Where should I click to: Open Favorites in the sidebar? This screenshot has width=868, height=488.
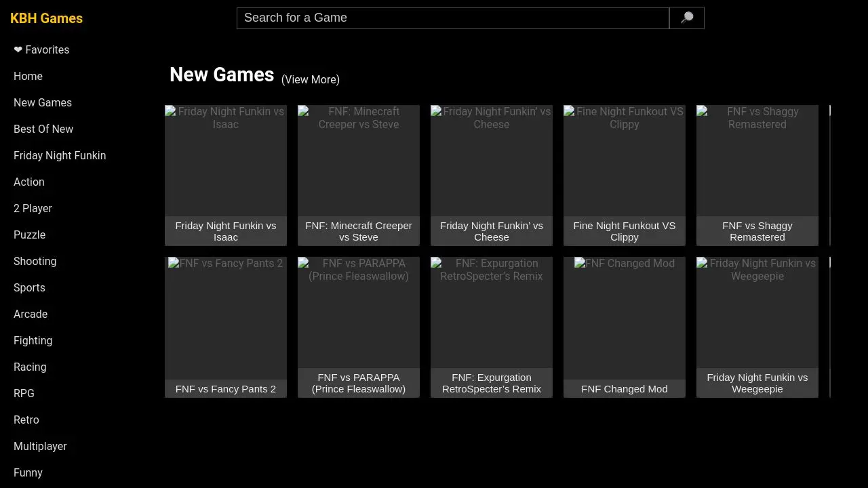41,49
